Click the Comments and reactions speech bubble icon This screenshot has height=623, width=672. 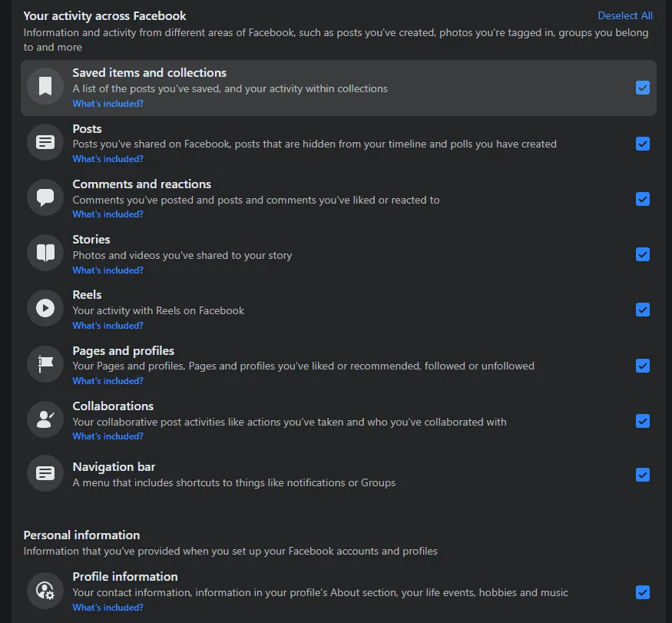(45, 197)
